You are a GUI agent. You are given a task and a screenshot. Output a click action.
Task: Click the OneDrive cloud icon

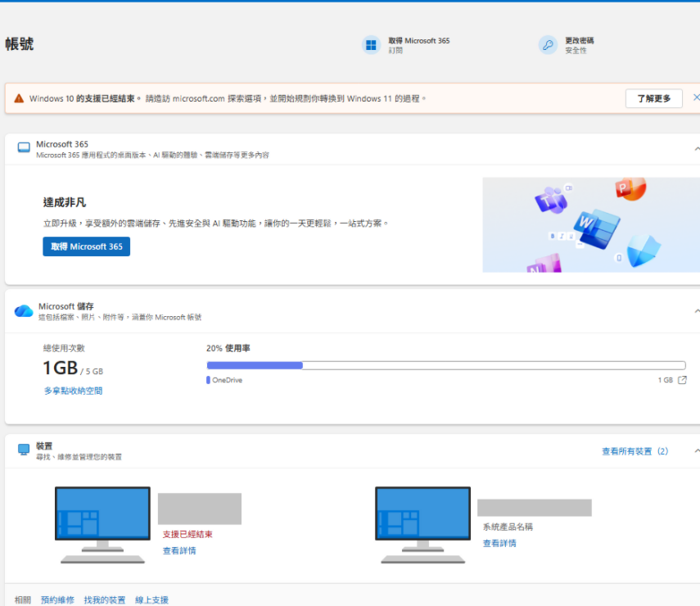pos(24,311)
